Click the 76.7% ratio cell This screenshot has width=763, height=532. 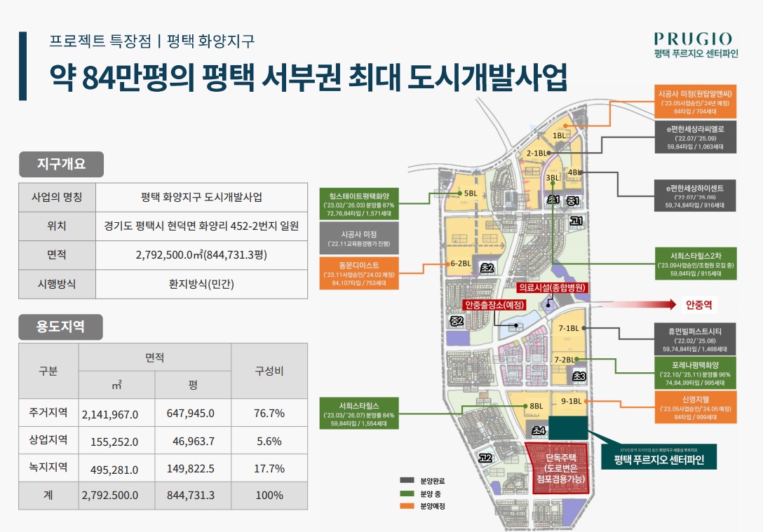coord(269,413)
